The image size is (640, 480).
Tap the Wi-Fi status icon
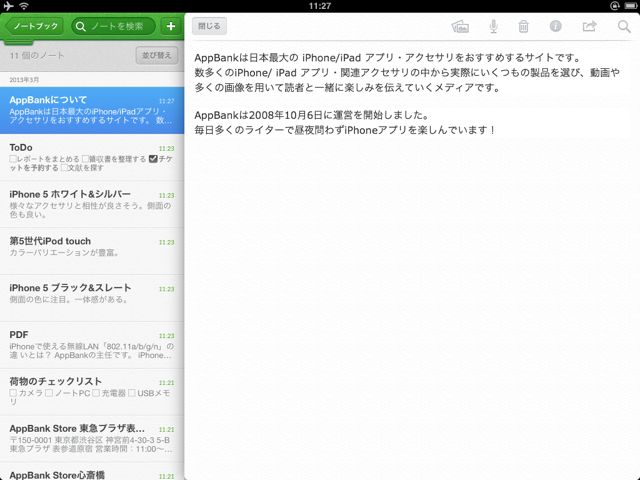click(24, 6)
